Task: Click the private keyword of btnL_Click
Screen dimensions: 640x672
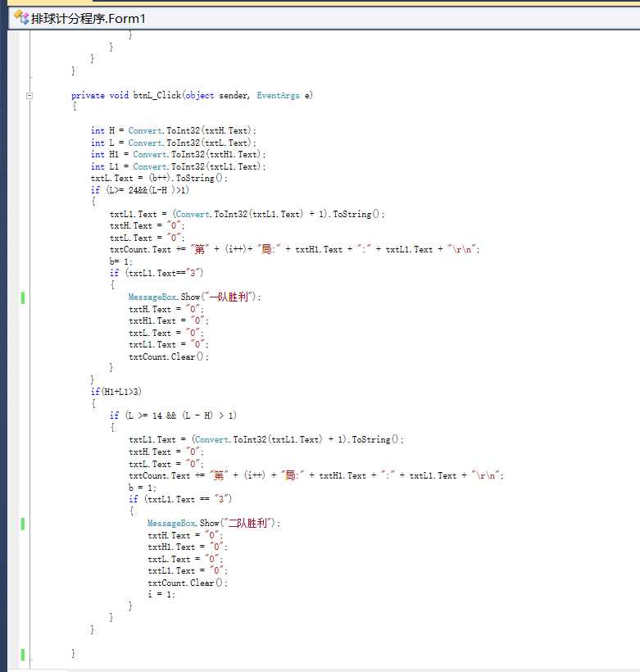Action: click(x=88, y=95)
